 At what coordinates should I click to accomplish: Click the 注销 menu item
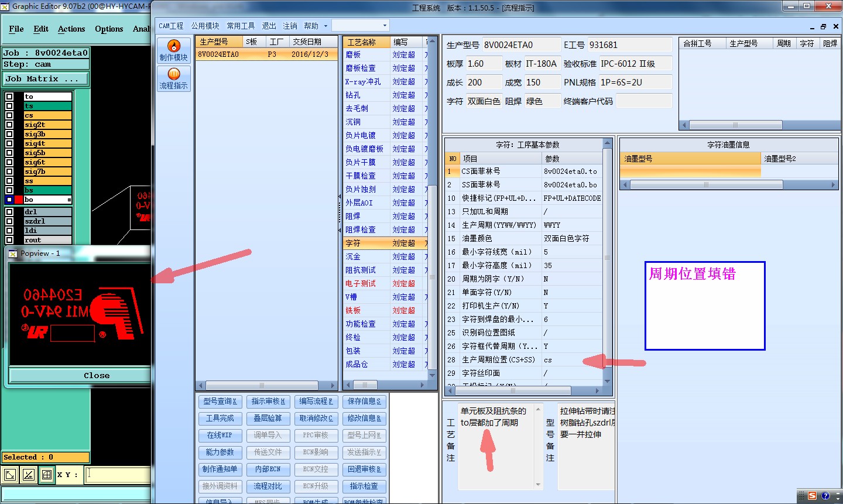[290, 26]
